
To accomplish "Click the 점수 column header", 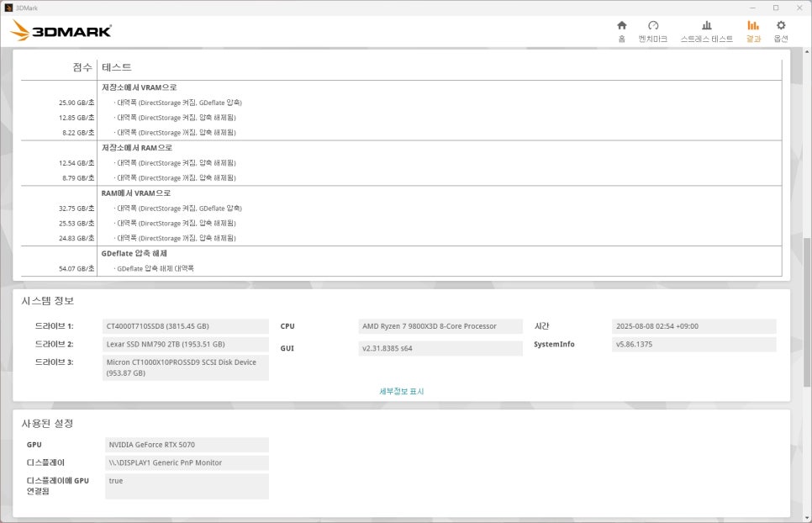I will pyautogui.click(x=82, y=67).
